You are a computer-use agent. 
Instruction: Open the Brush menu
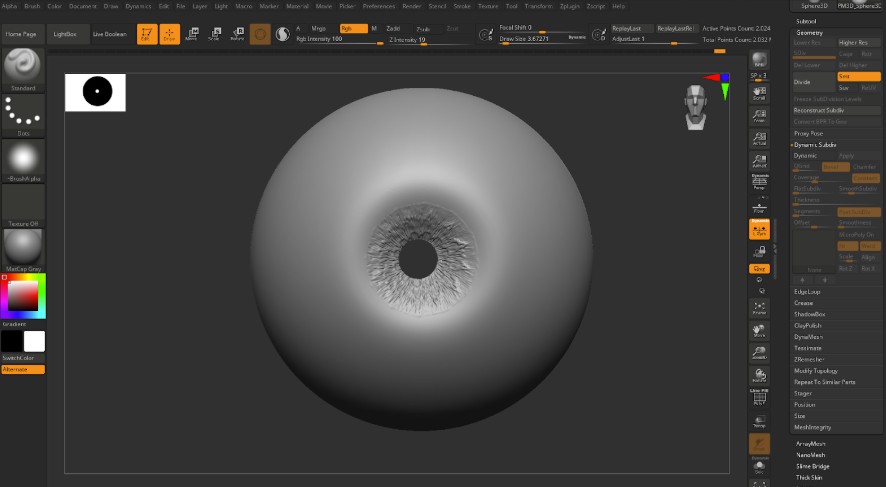click(x=32, y=6)
